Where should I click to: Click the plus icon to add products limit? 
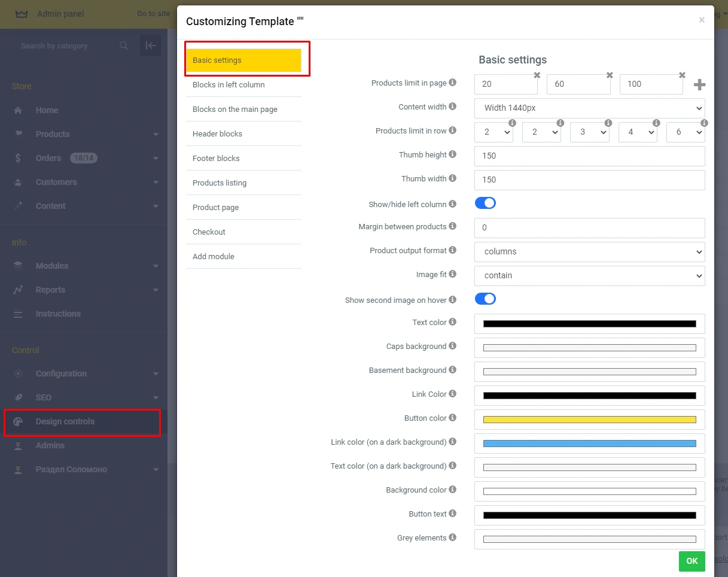699,85
